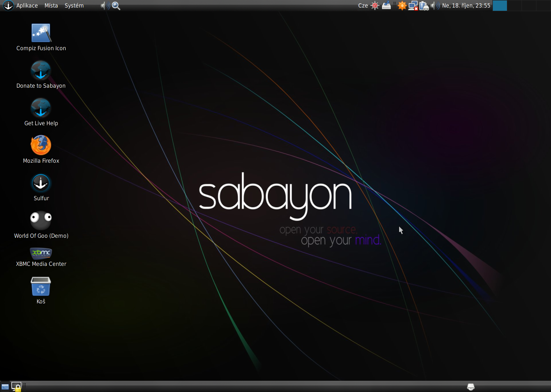The height and width of the screenshot is (392, 551).
Task: Open the search magnifier in top panel
Action: [116, 6]
